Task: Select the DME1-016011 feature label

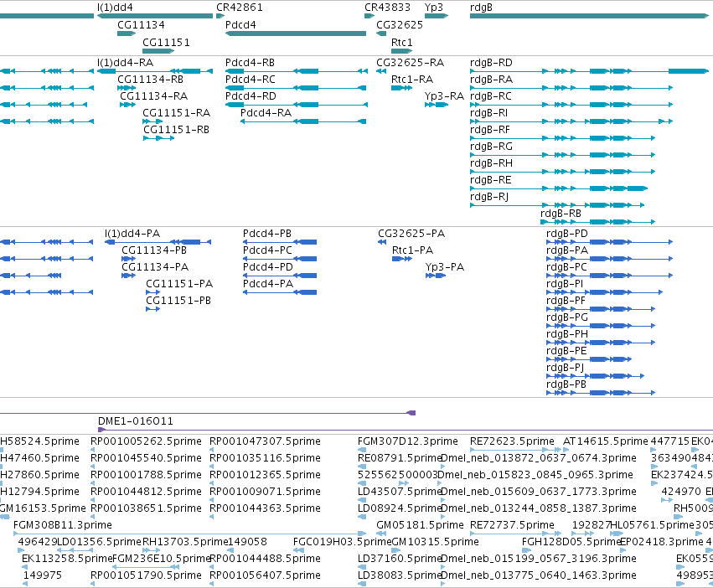Action: (135, 421)
